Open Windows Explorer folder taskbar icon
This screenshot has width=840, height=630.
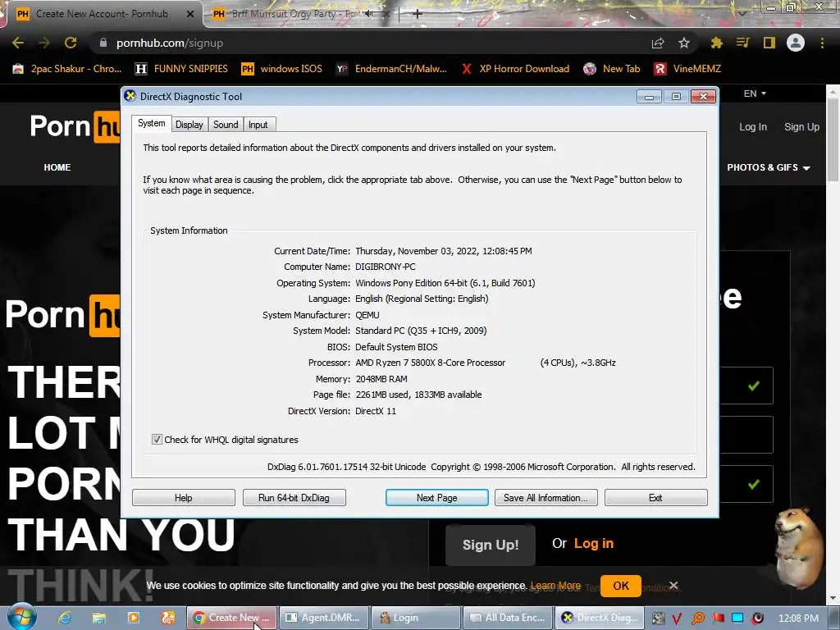[99, 618]
